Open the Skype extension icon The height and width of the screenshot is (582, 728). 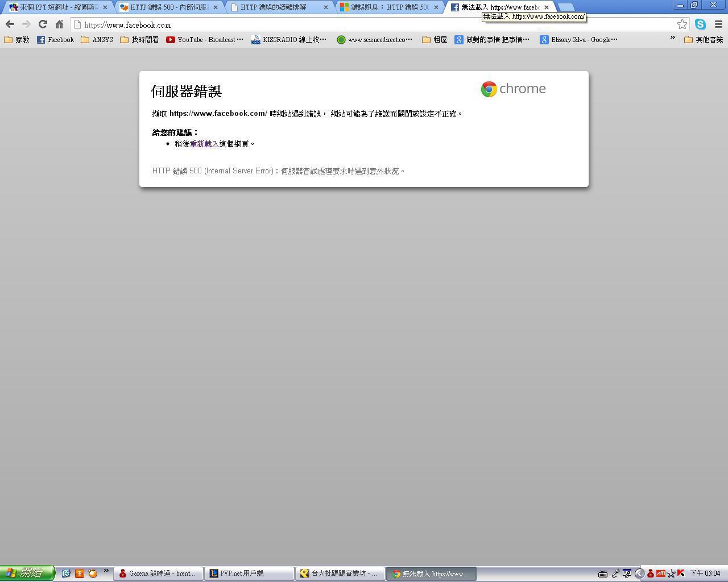(700, 24)
